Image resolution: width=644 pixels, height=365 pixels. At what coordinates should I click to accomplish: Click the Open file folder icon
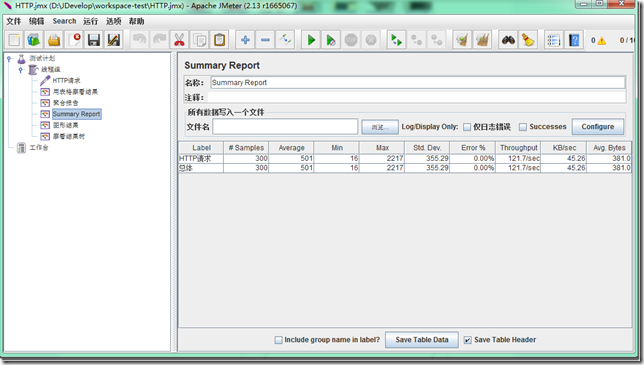[x=54, y=40]
